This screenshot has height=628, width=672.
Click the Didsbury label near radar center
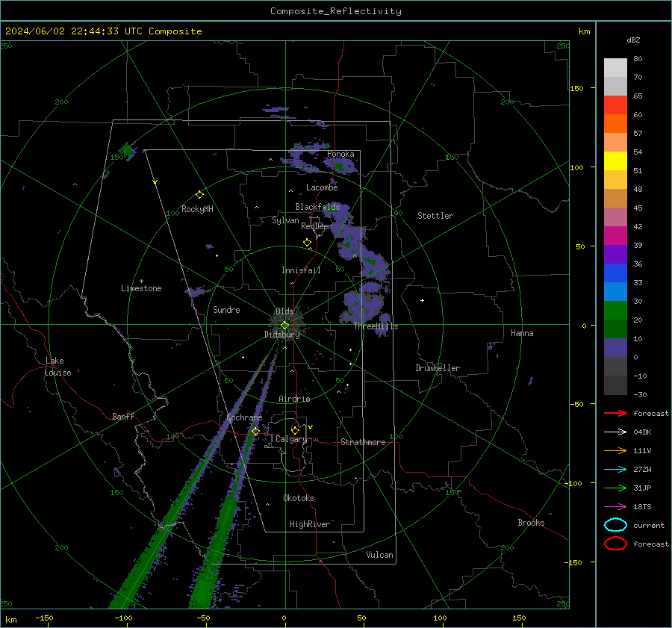tap(281, 335)
